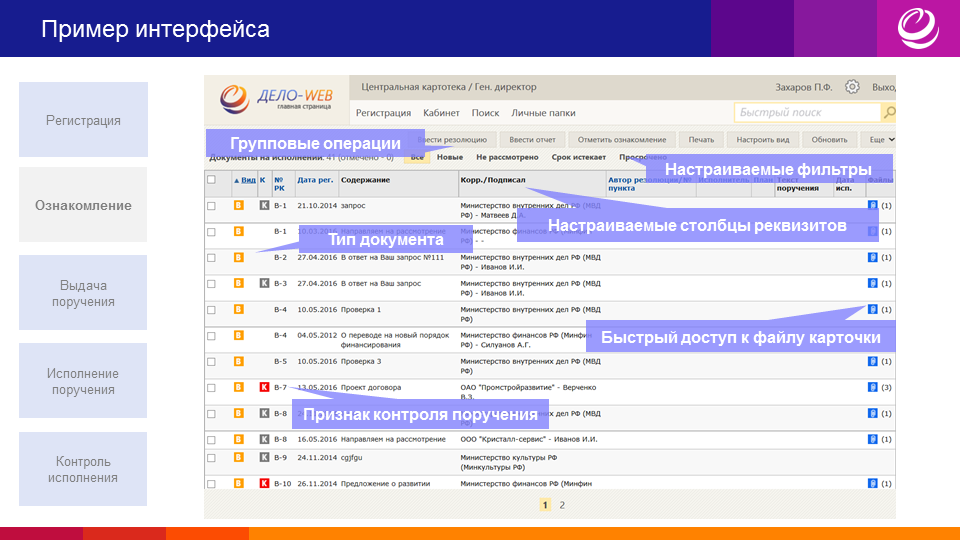Click the Дата рег. column header
Viewport: 960px width, 540px height.
point(315,180)
